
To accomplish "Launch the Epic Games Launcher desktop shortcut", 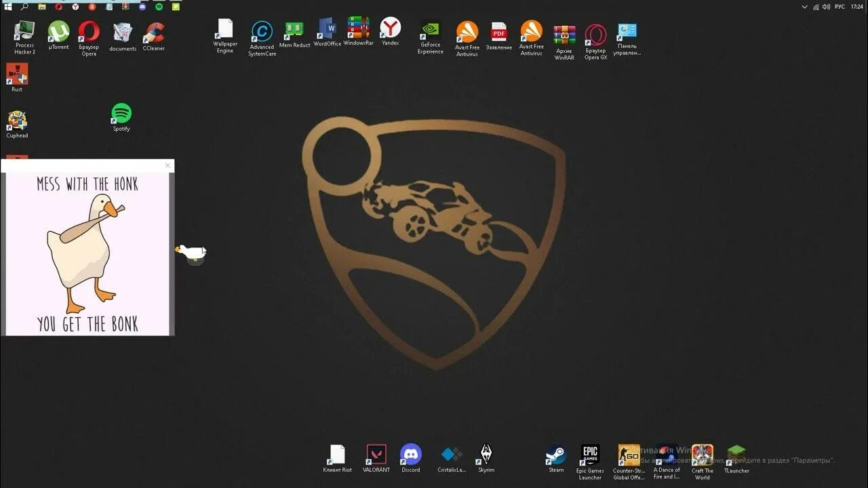I will (590, 462).
